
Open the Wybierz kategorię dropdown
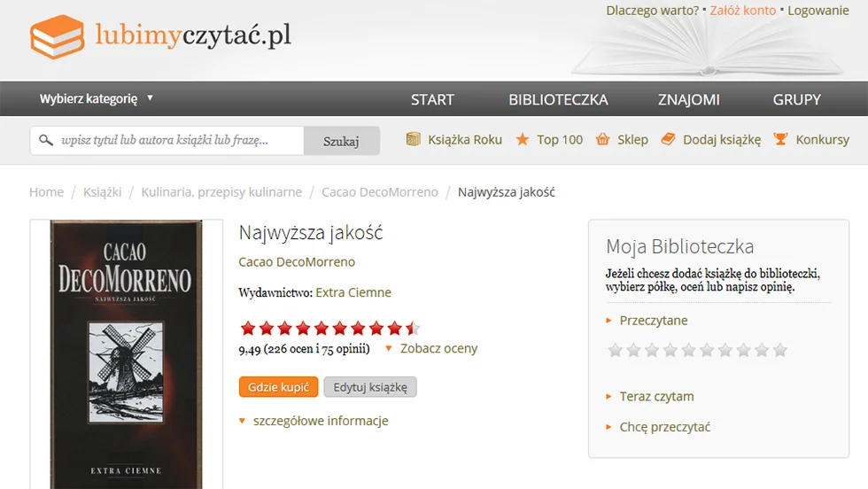(97, 98)
